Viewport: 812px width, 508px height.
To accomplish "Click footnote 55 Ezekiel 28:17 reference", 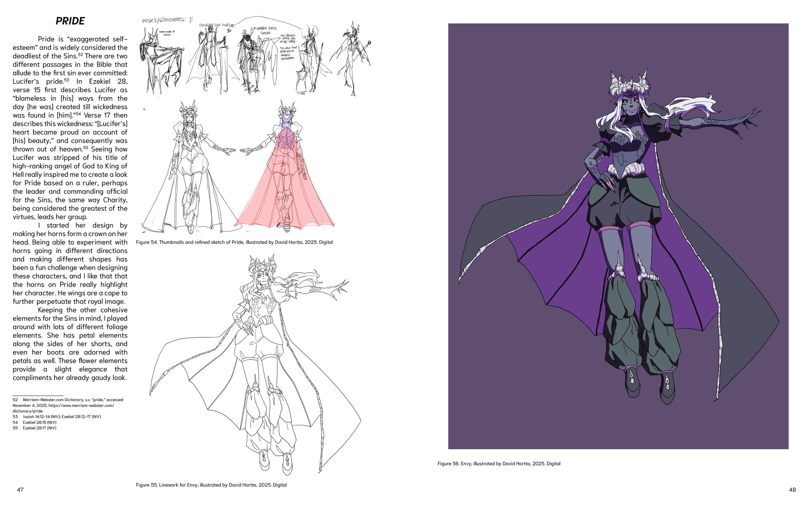I will click(x=39, y=428).
